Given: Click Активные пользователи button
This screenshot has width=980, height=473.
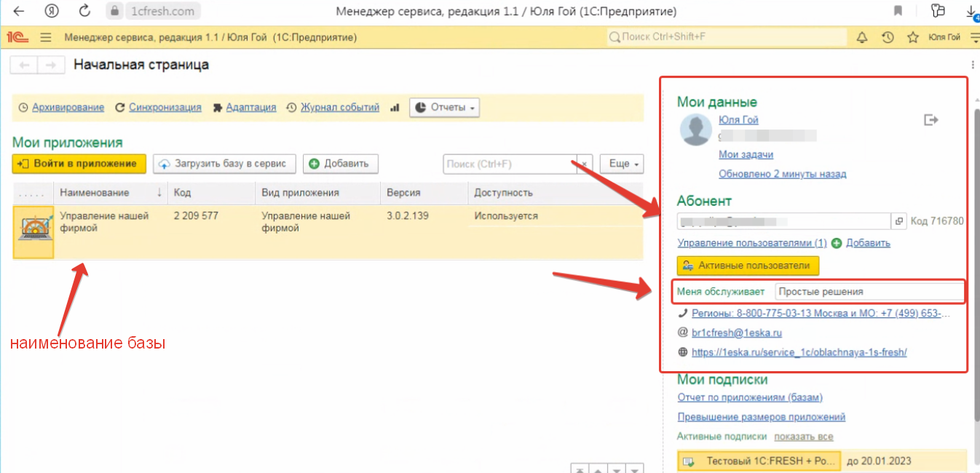Looking at the screenshot, I should 748,266.
